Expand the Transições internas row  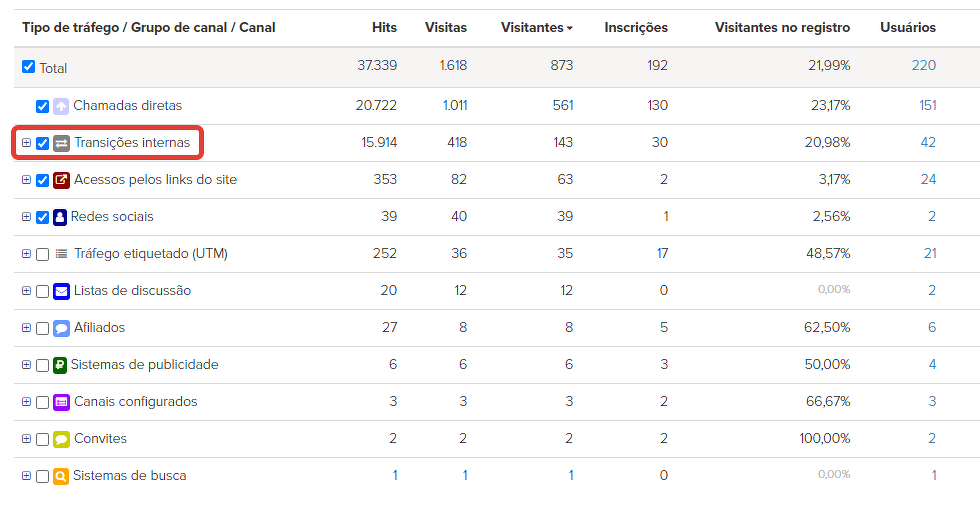26,143
